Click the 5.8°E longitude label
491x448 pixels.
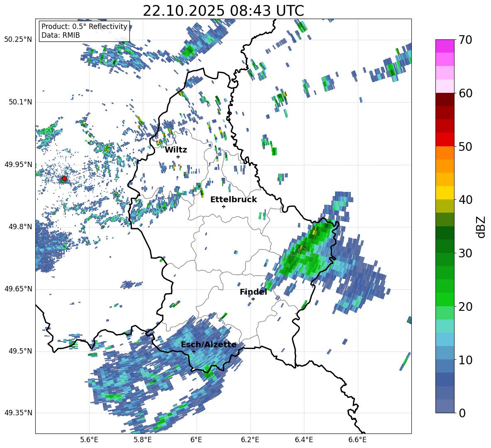point(143,440)
